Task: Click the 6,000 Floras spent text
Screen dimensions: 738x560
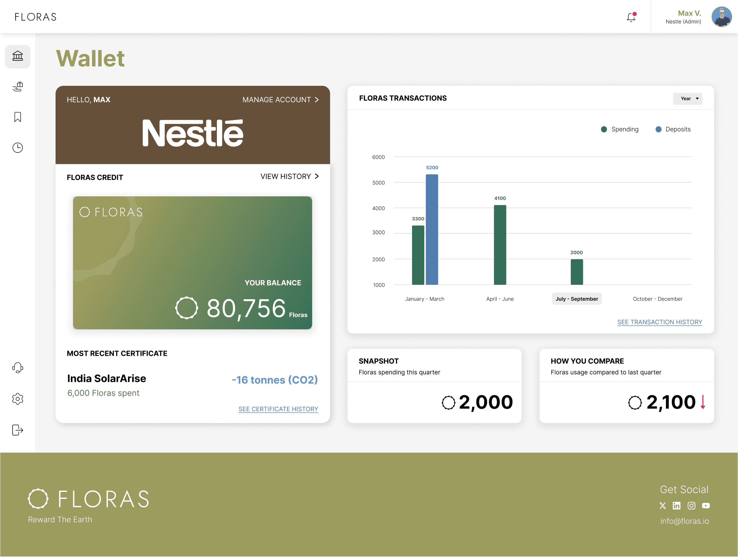Action: pyautogui.click(x=103, y=393)
